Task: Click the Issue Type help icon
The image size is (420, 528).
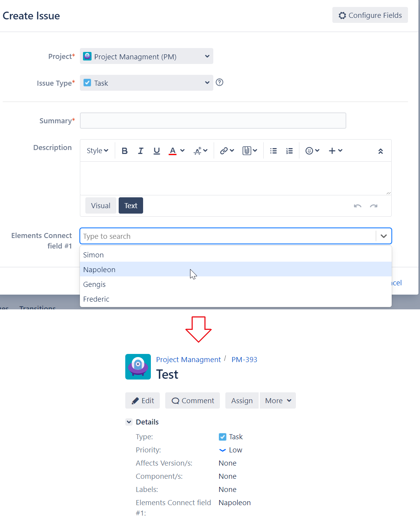Action: (220, 82)
